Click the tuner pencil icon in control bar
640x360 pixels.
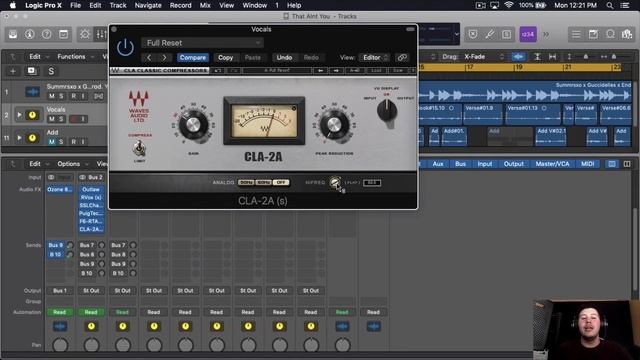(x=489, y=34)
